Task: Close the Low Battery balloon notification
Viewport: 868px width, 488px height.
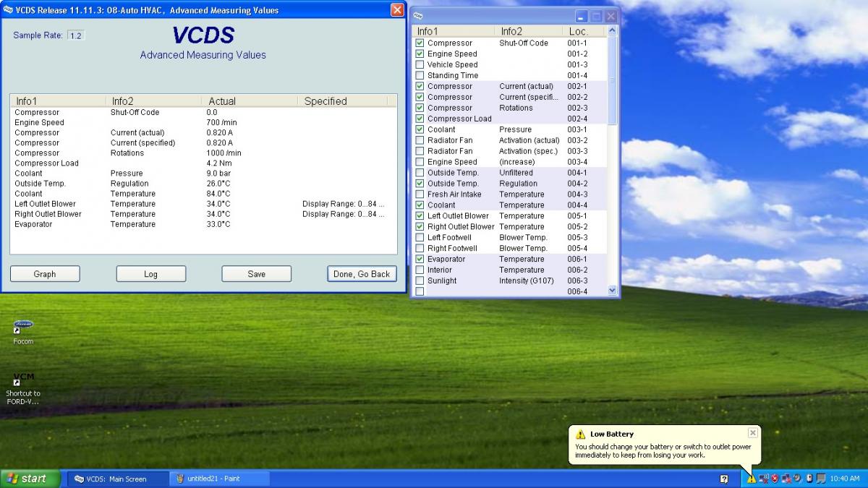Action: (752, 433)
